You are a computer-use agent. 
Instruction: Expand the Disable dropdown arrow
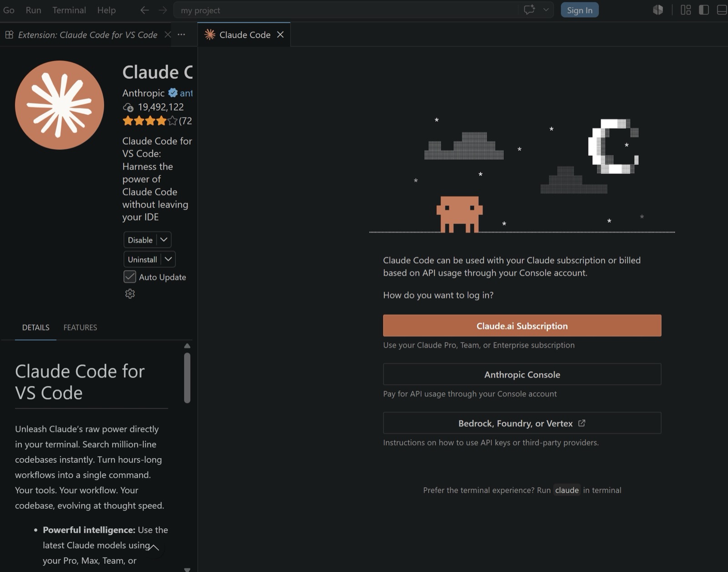[164, 240]
